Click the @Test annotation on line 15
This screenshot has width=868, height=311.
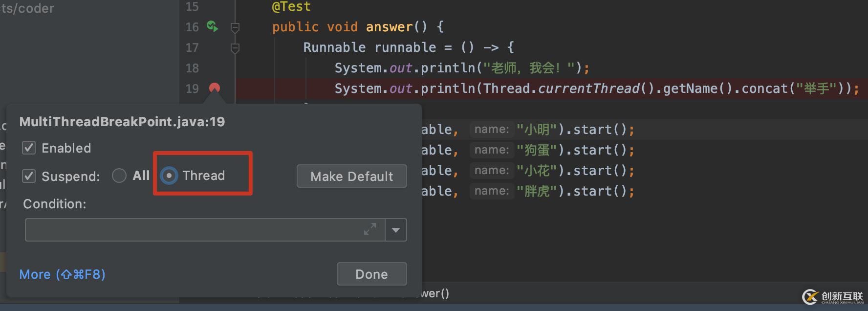click(291, 7)
